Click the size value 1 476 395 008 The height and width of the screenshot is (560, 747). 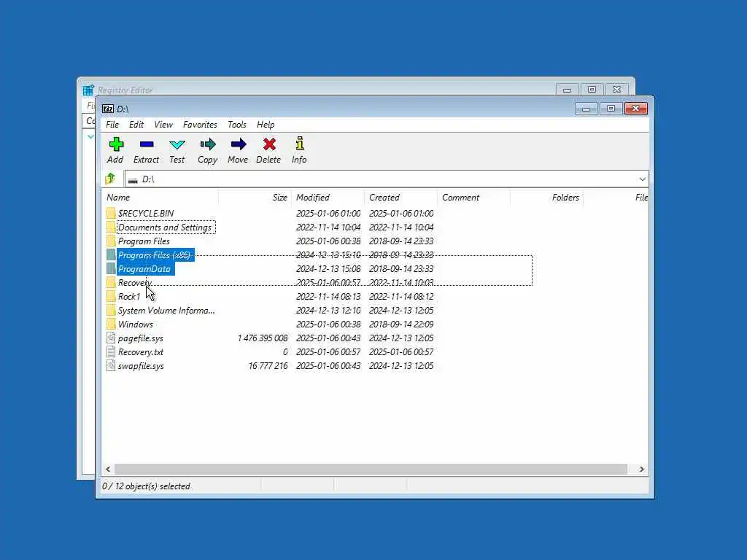point(263,338)
